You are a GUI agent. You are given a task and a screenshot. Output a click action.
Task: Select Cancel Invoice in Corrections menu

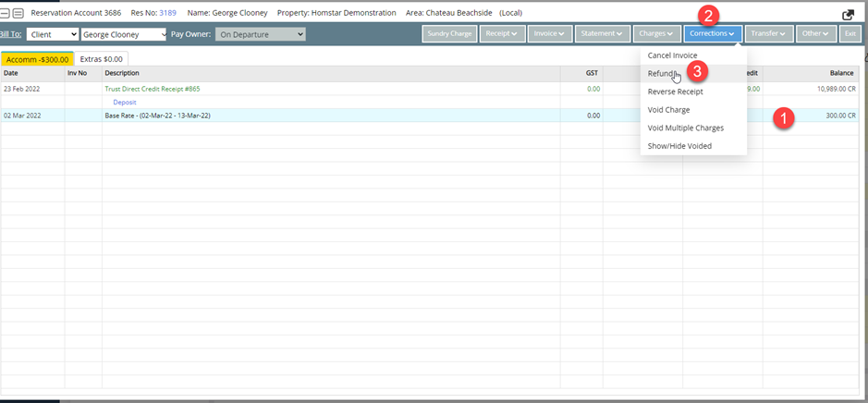click(x=672, y=55)
